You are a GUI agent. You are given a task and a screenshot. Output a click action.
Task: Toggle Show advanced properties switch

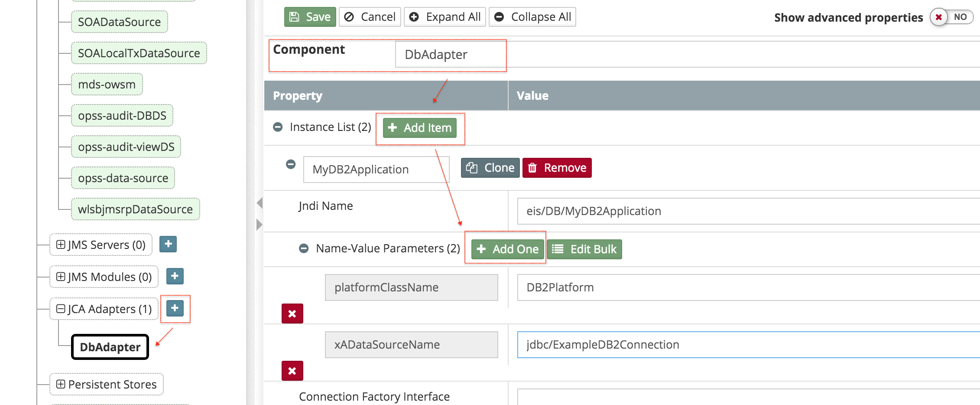[x=951, y=17]
